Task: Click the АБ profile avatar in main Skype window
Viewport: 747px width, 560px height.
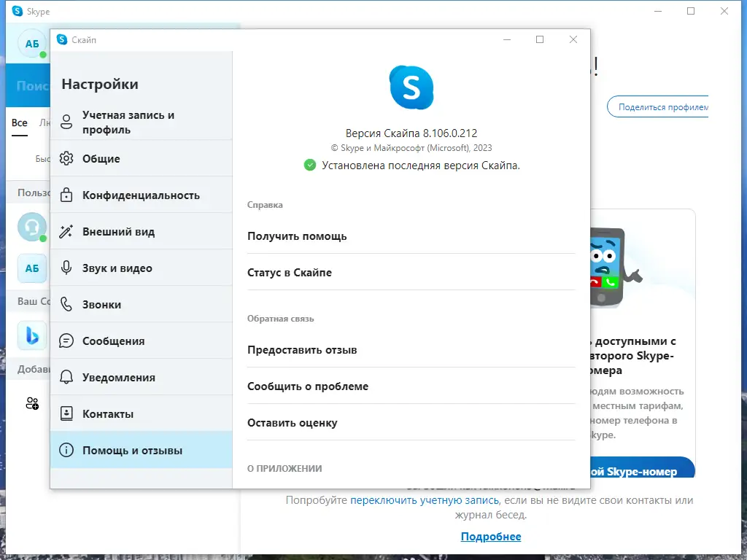Action: pyautogui.click(x=32, y=44)
